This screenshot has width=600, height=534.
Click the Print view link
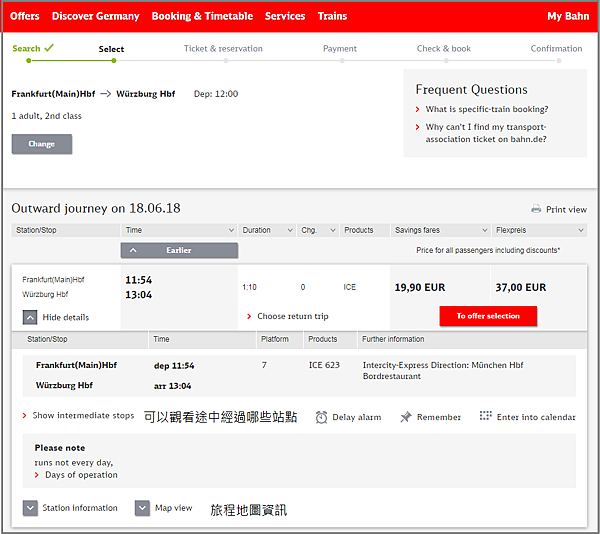[x=566, y=210]
